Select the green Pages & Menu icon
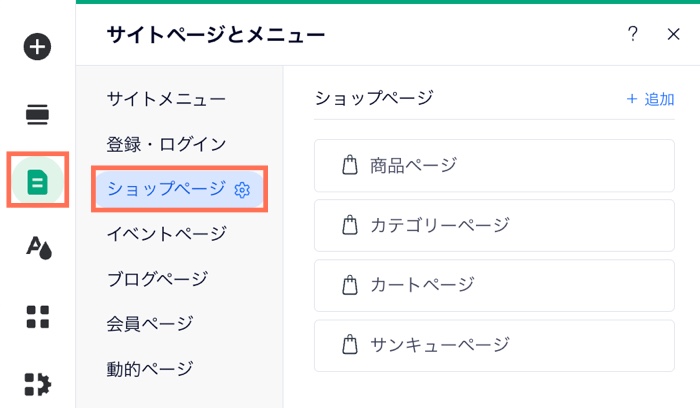700x408 pixels. pos(38,182)
